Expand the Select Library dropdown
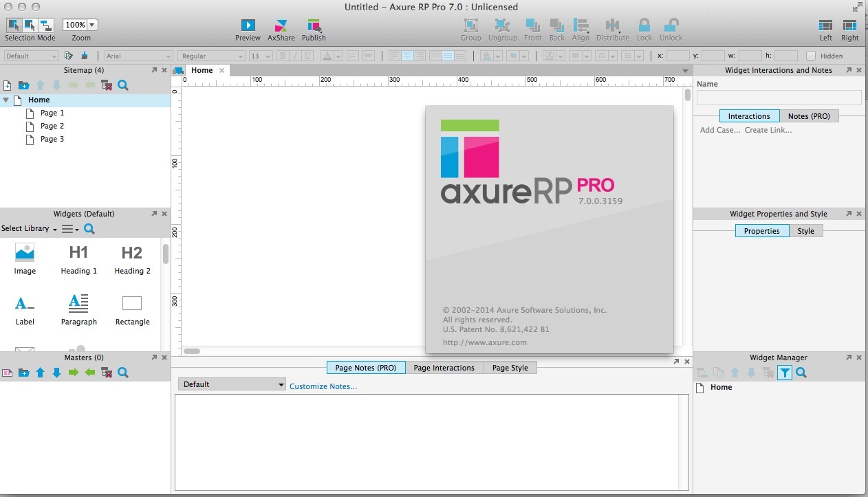The height and width of the screenshot is (497, 868). point(29,229)
